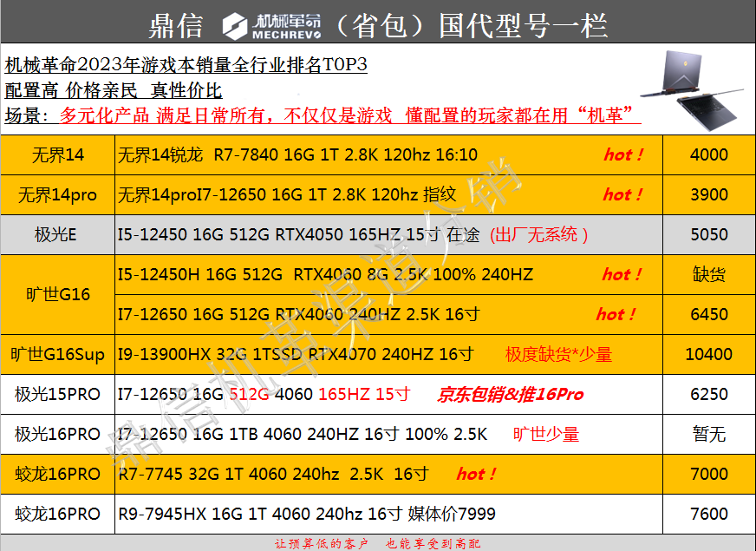Click the I7-12650 16G 1TB 4060 spec
The image size is (756, 551).
pos(303,434)
